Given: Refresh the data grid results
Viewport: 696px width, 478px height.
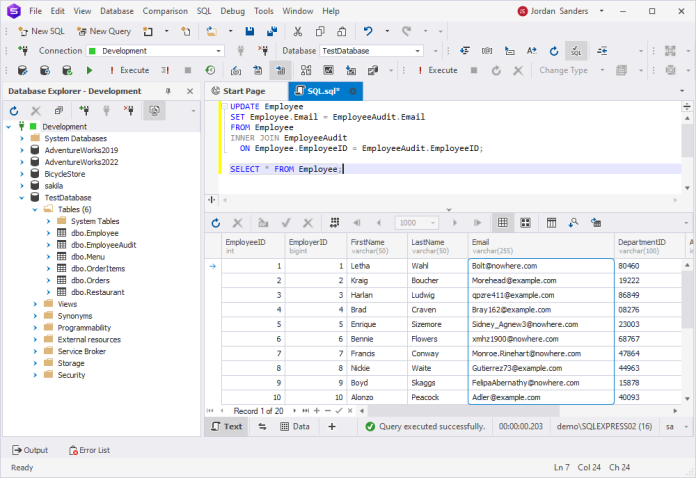Looking at the screenshot, I should 216,223.
